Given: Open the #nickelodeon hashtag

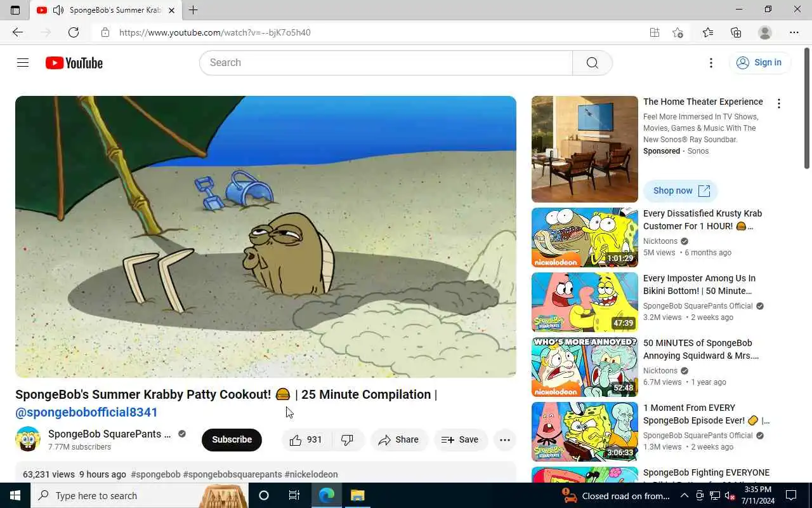Looking at the screenshot, I should click(311, 474).
